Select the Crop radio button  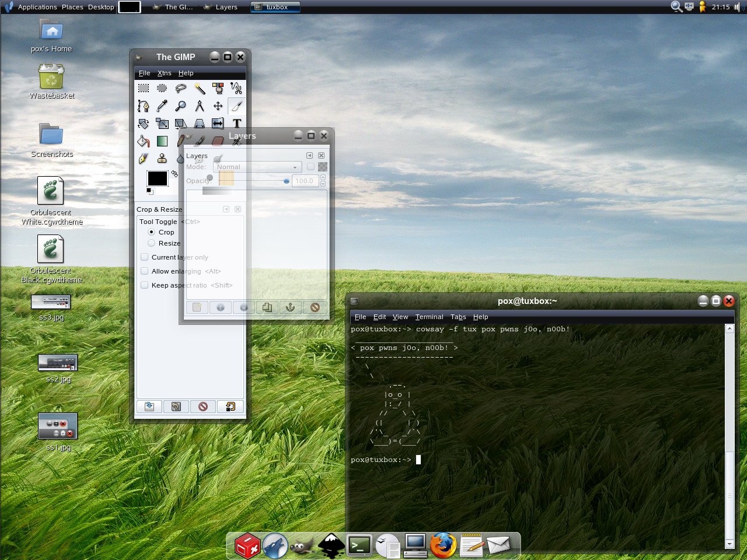click(151, 232)
